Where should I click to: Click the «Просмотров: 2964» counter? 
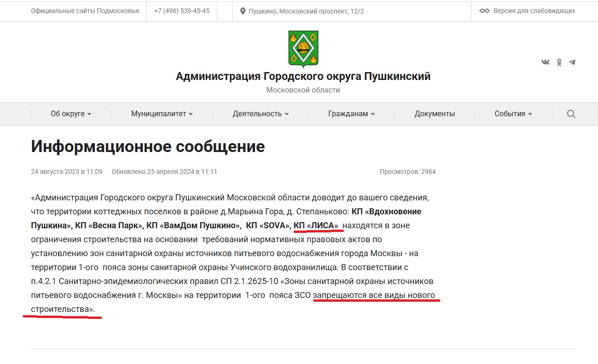pos(408,172)
